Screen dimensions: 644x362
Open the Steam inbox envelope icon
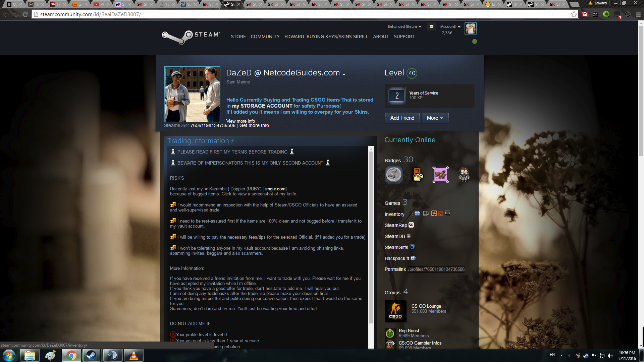click(431, 26)
